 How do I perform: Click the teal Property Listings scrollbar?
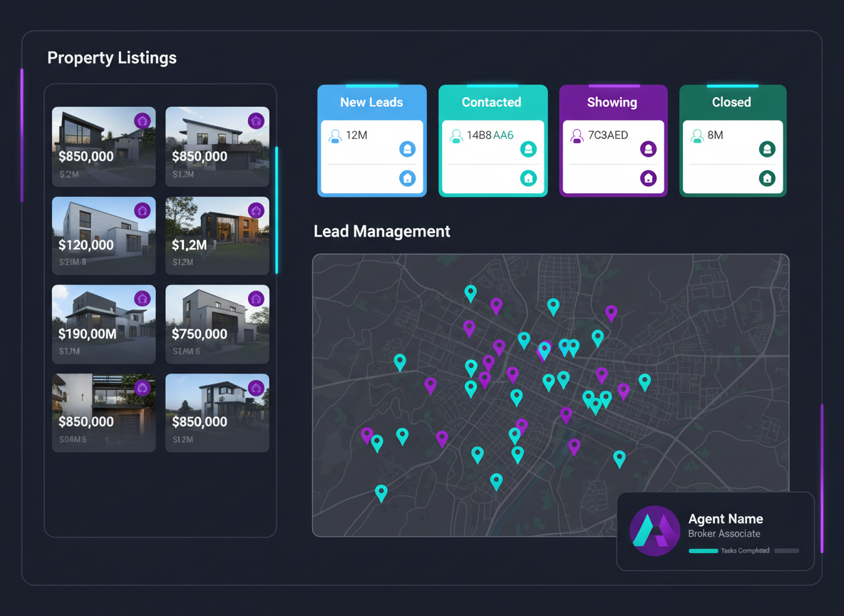[x=277, y=210]
